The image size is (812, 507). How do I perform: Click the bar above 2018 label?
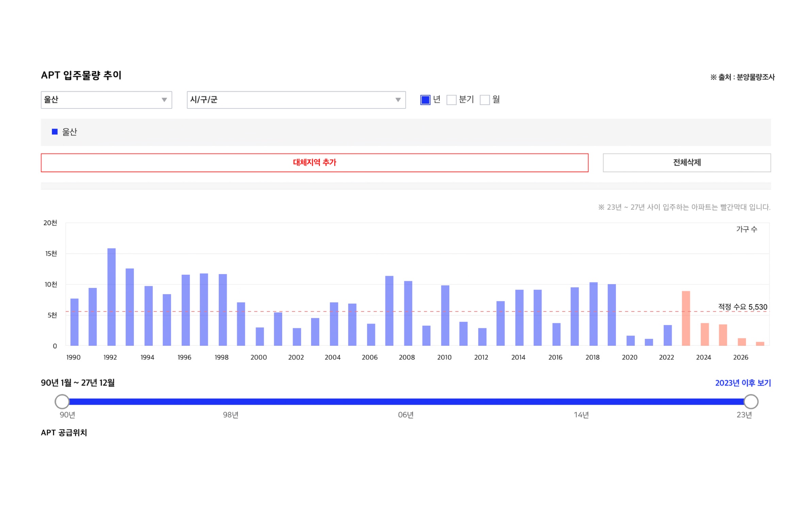tap(593, 314)
